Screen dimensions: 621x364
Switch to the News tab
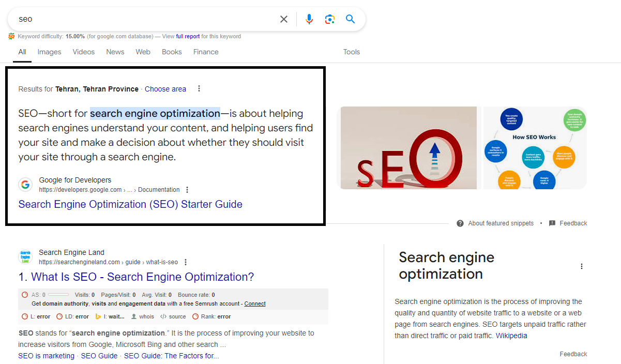tap(115, 52)
